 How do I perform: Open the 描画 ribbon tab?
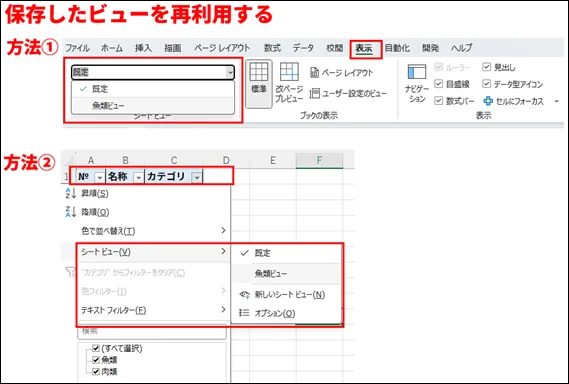coord(173,48)
